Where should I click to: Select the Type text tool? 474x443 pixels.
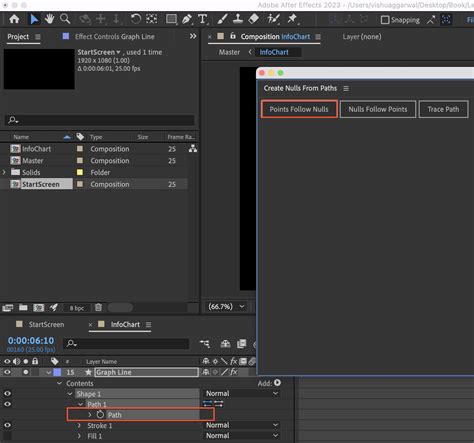pos(202,19)
